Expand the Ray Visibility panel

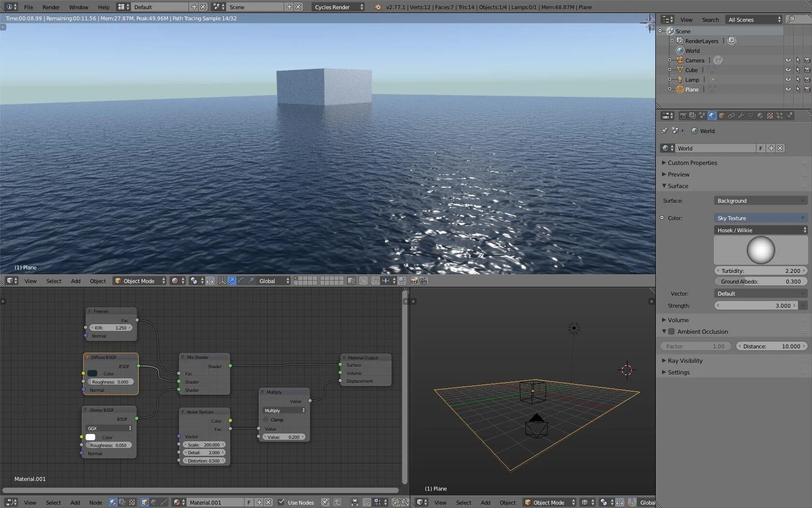click(685, 360)
